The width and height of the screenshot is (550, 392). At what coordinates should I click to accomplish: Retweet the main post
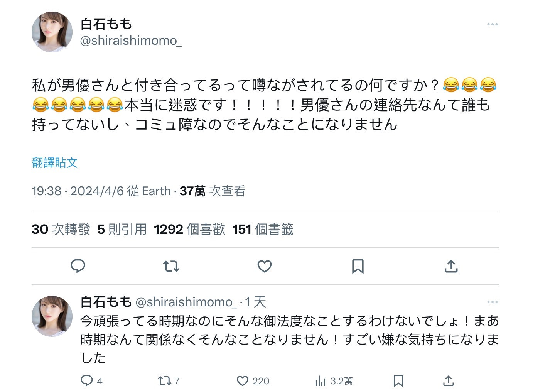171,266
